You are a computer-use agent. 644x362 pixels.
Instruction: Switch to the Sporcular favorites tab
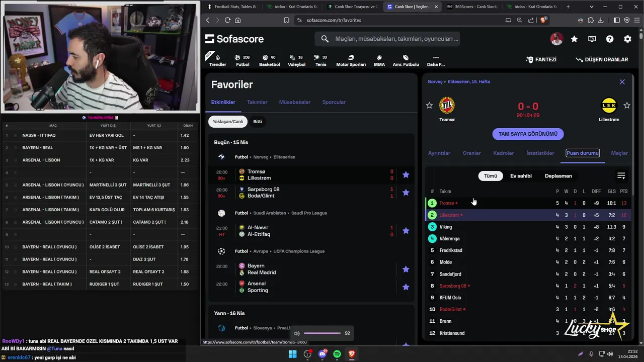(334, 102)
